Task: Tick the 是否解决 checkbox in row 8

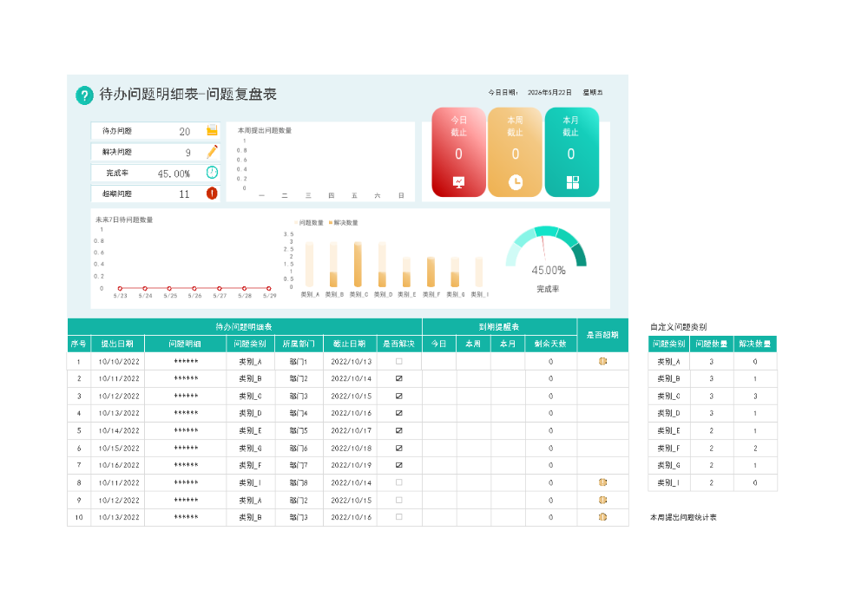Action: coord(399,482)
